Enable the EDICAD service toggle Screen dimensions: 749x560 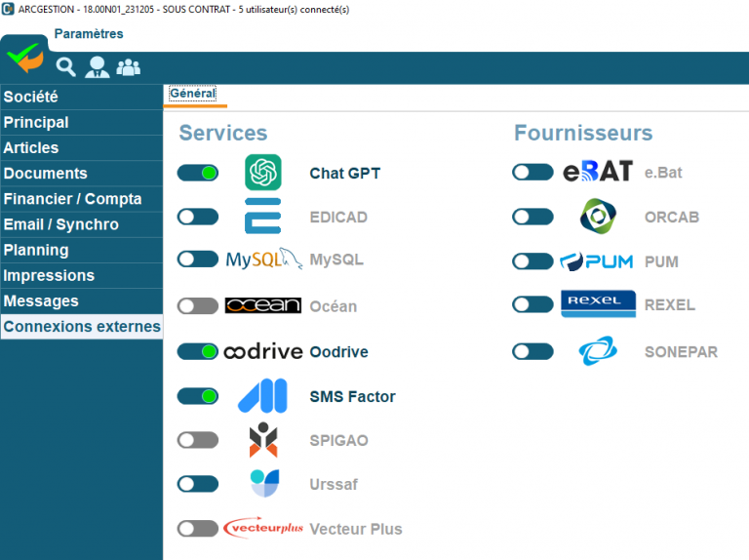point(198,217)
